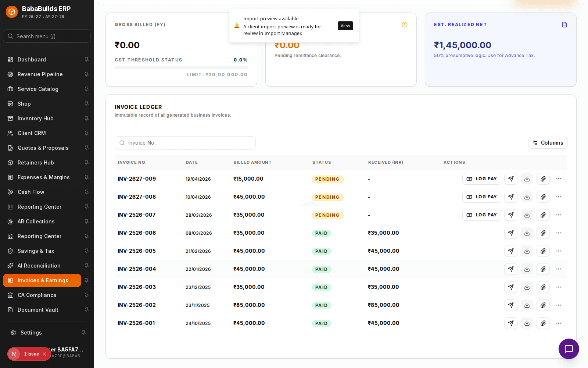This screenshot has width=588, height=368.
Task: Open Document Vault
Action: (42, 310)
